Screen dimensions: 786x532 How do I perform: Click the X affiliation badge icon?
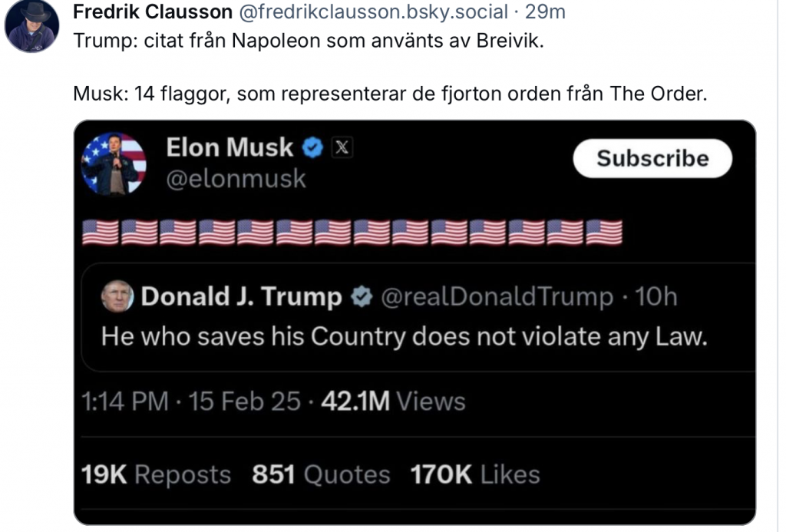pos(341,148)
